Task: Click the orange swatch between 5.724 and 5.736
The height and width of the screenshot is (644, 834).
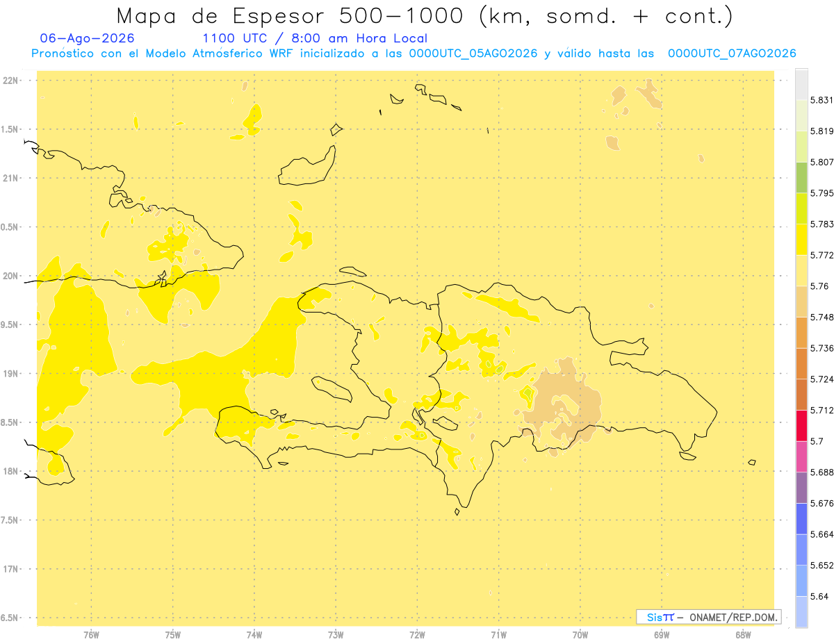Action: click(x=801, y=363)
